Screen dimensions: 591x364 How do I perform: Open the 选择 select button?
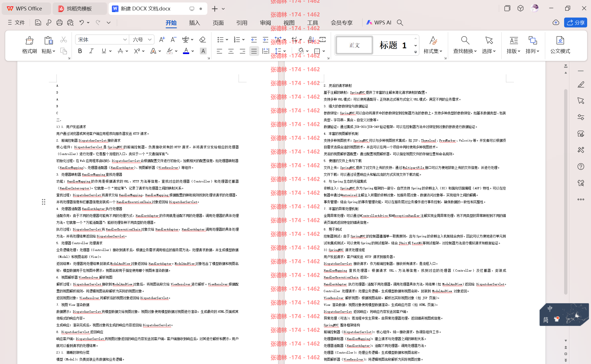(489, 45)
